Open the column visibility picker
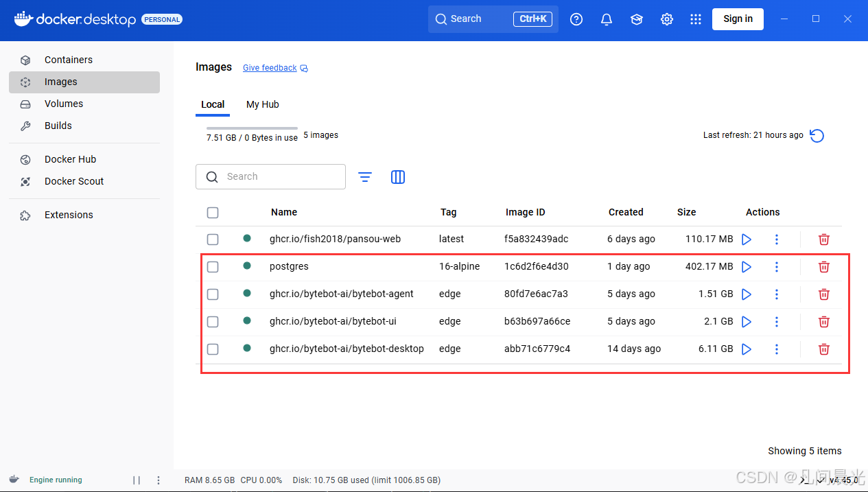The width and height of the screenshot is (868, 492). coord(397,176)
